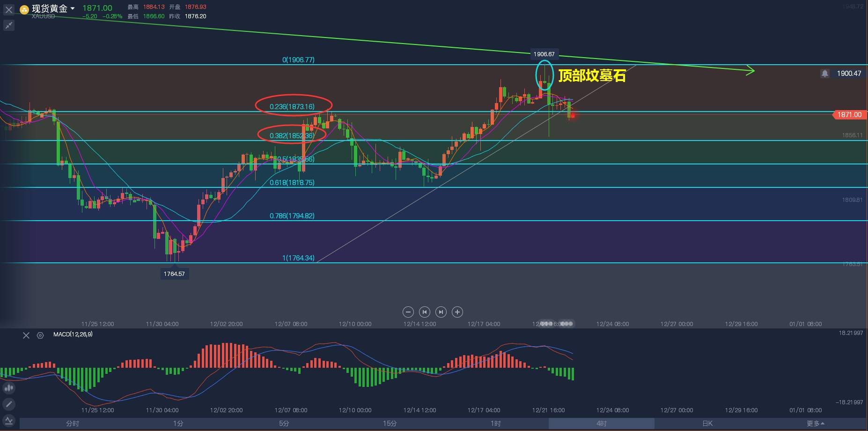This screenshot has height=431, width=868.
Task: Click the collapse arrows icon below the X
Action: (9, 26)
